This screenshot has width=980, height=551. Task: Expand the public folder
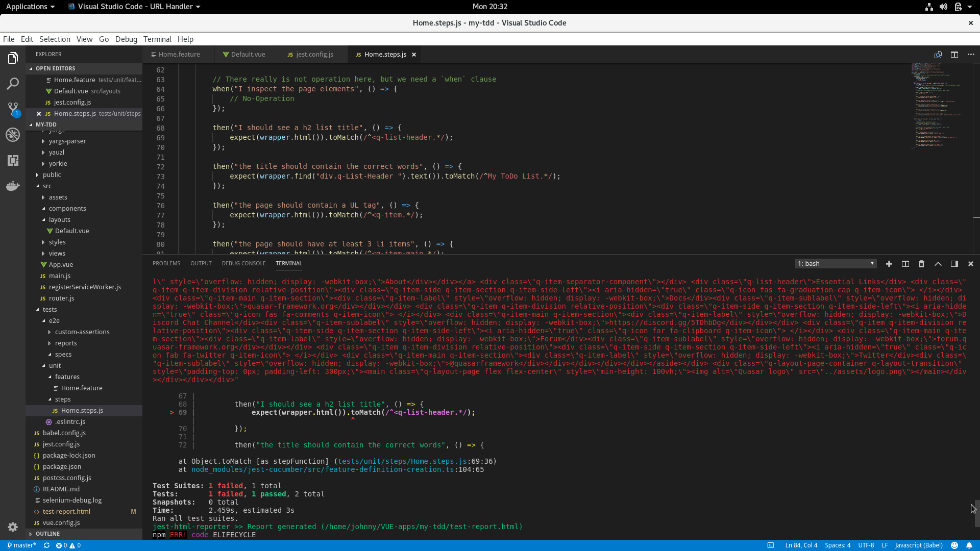[x=52, y=175]
